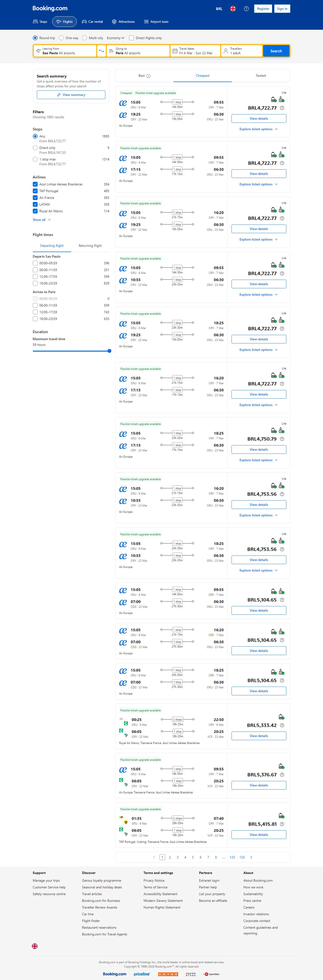Image resolution: width=323 pixels, height=980 pixels.
Task: Switch to the Fastest sorting tab
Action: 261,76
